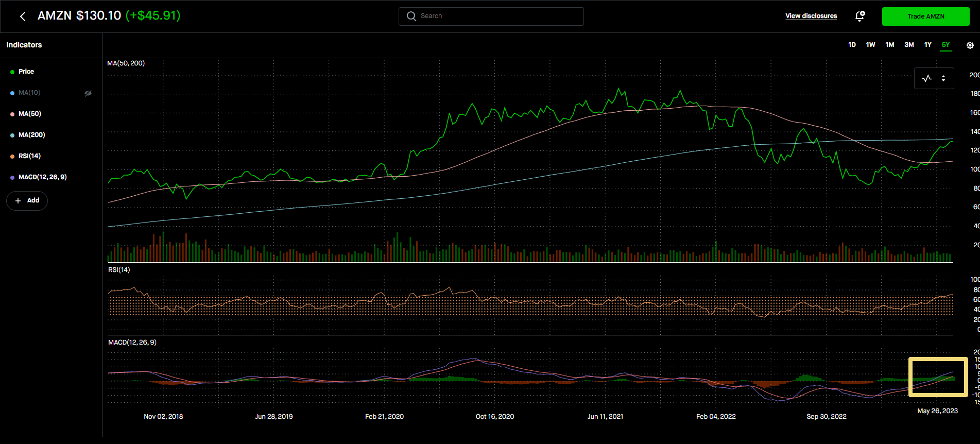Select the Price indicator green dot
The image size is (980, 444).
tap(12, 72)
